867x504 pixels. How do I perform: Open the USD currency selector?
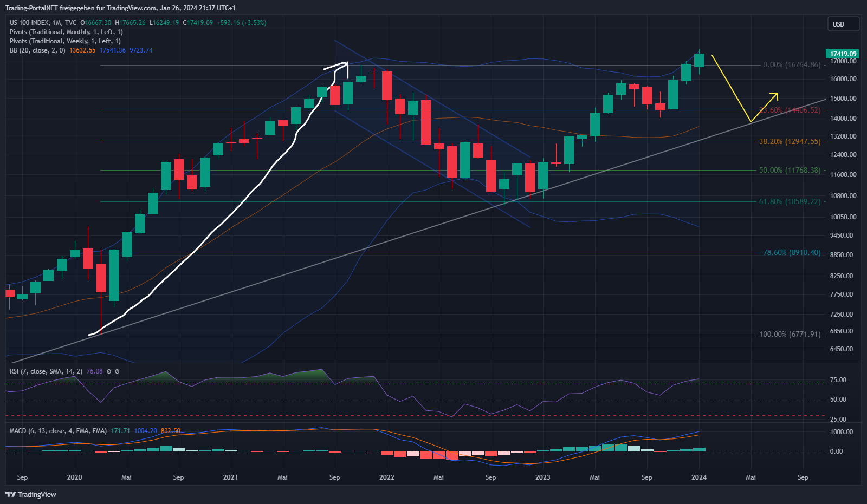[x=843, y=24]
